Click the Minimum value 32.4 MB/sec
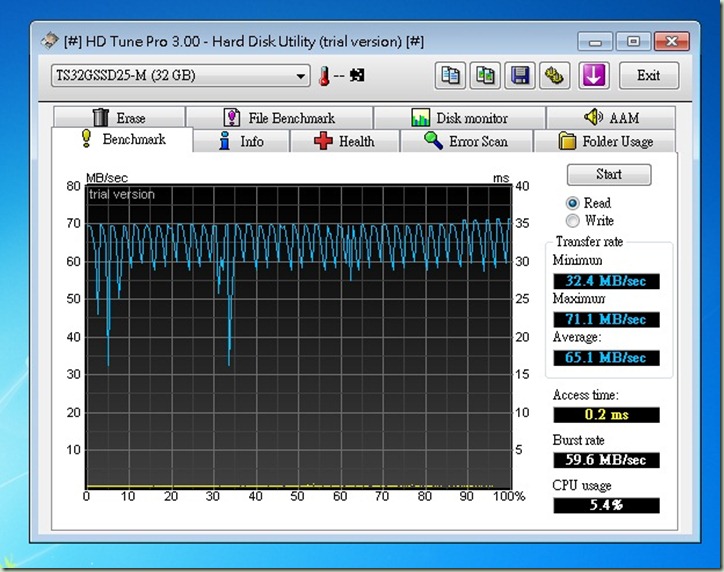724x572 pixels. (606, 281)
